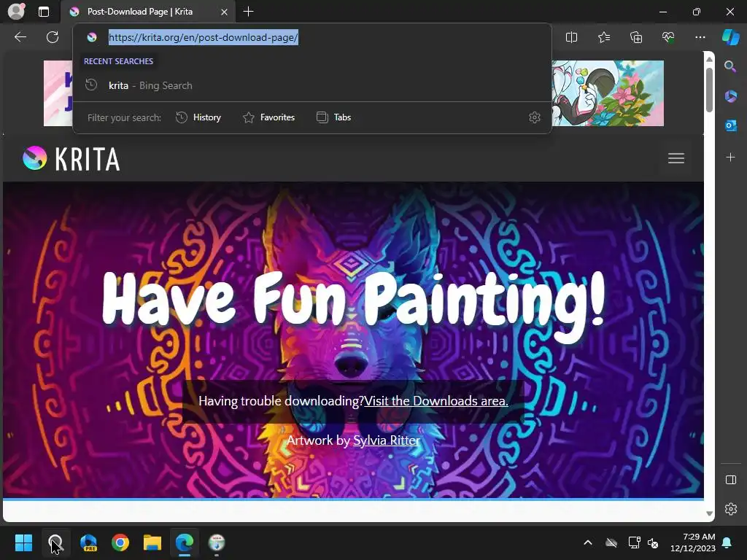Click the OneDrive cloud tray icon
The width and height of the screenshot is (747, 560).
[x=611, y=542]
